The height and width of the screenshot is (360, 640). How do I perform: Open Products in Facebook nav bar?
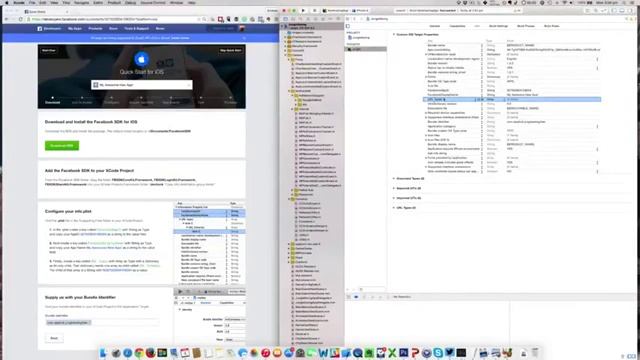click(x=96, y=29)
